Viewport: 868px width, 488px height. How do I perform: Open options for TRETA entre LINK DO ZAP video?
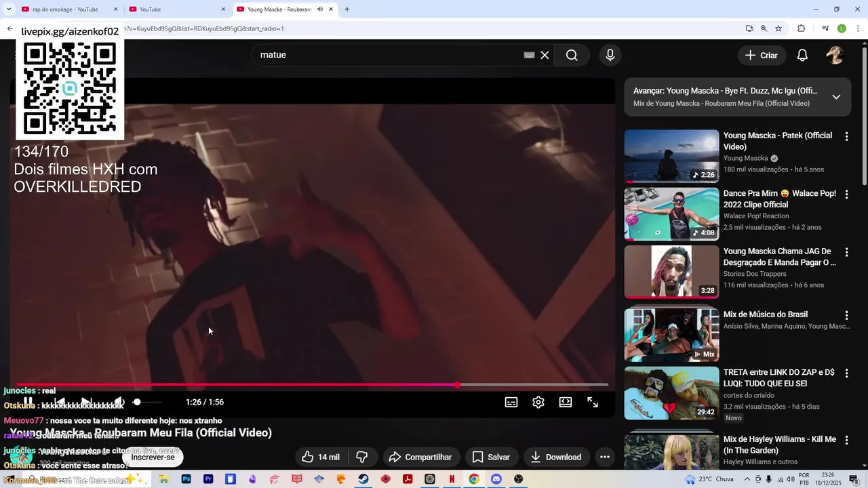point(846,373)
